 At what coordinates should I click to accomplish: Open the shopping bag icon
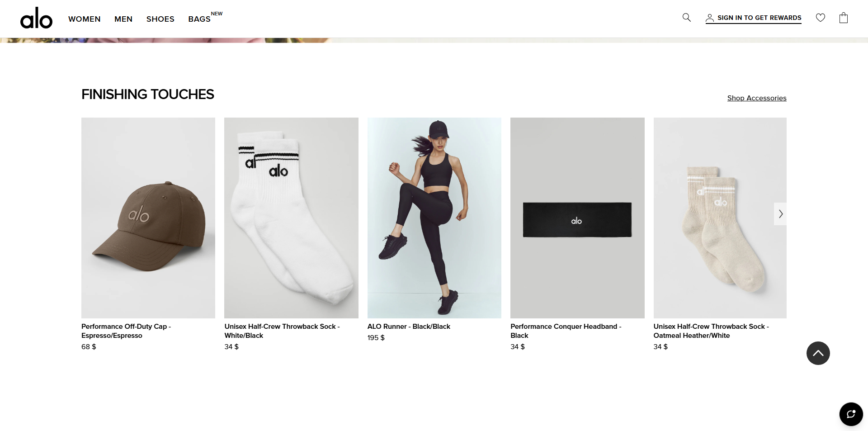pyautogui.click(x=844, y=18)
